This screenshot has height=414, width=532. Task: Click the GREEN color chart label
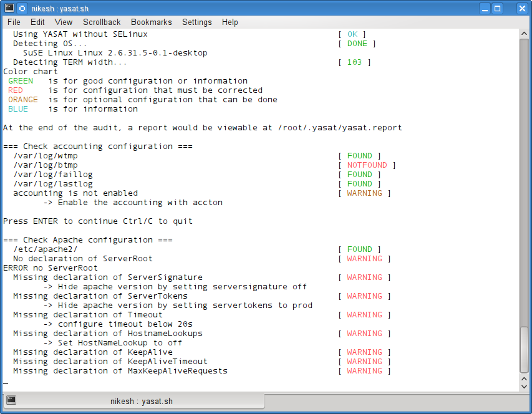21,81
